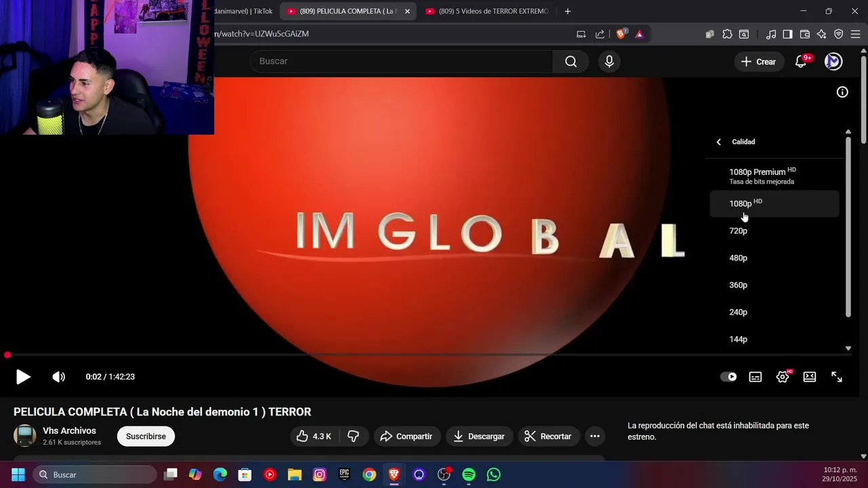The image size is (868, 488).
Task: Open the video info card icon
Action: [x=842, y=92]
